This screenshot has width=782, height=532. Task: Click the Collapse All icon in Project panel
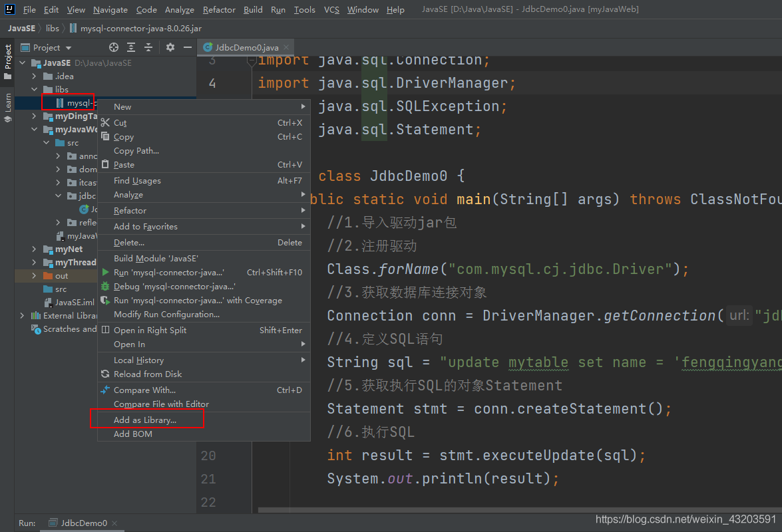pos(148,47)
